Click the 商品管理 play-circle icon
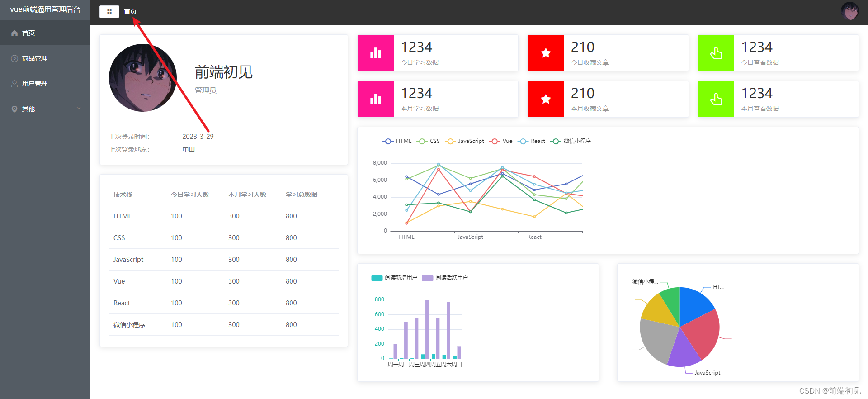Image resolution: width=868 pixels, height=399 pixels. tap(14, 58)
